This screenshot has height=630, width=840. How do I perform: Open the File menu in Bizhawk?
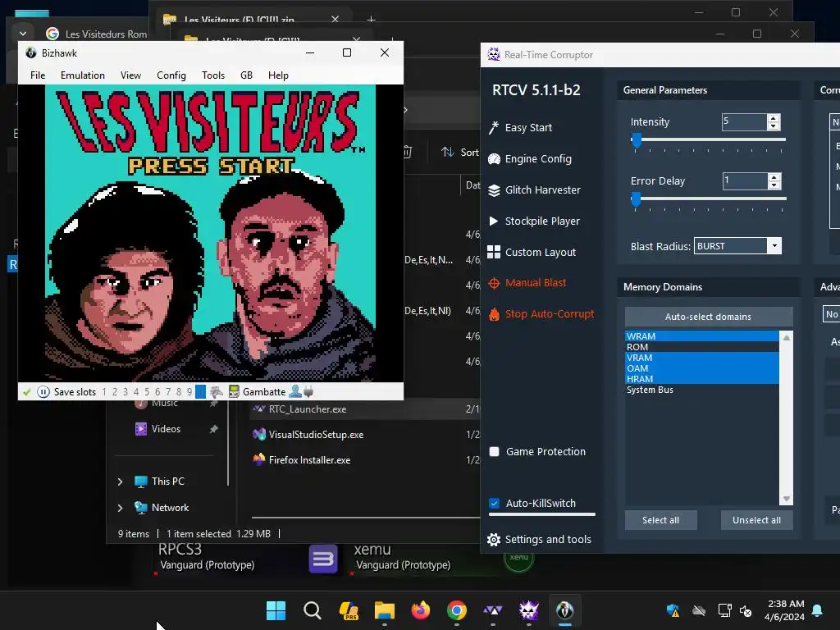38,75
